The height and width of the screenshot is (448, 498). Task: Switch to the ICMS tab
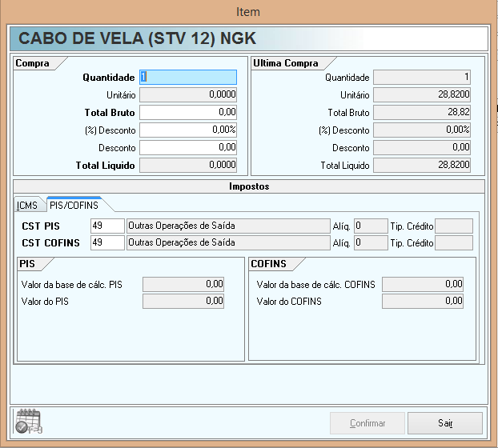pyautogui.click(x=27, y=206)
